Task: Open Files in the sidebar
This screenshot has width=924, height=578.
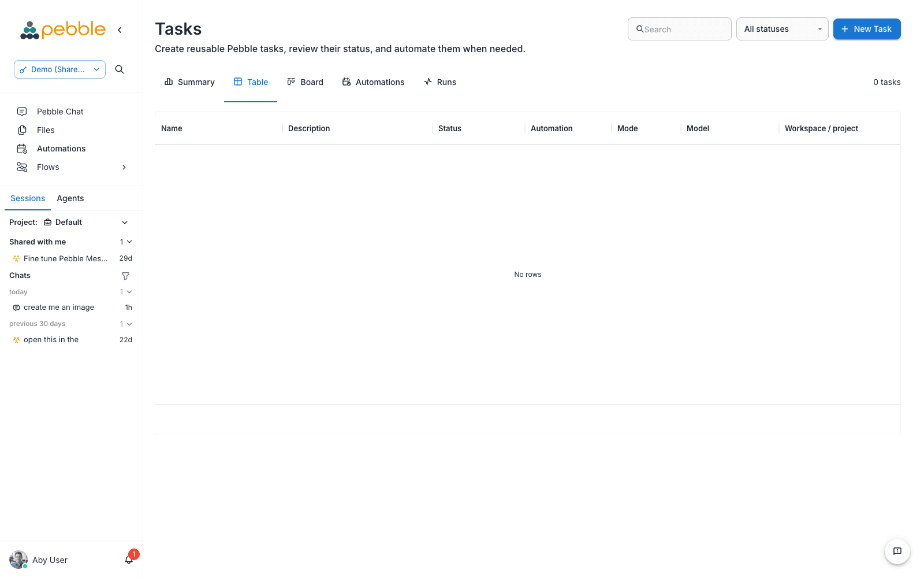Action: 72,130
